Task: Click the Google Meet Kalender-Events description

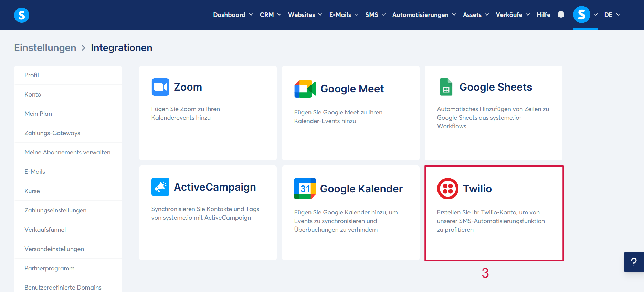Action: [x=338, y=117]
